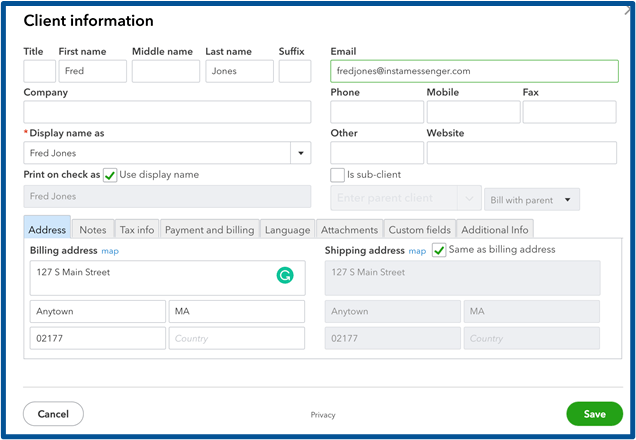Screen dimensions: 636x440
Task: Click the Mobile field
Action: (473, 112)
